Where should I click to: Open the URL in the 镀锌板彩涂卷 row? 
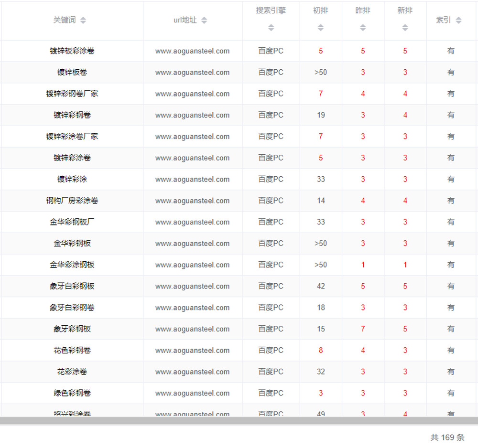click(192, 51)
